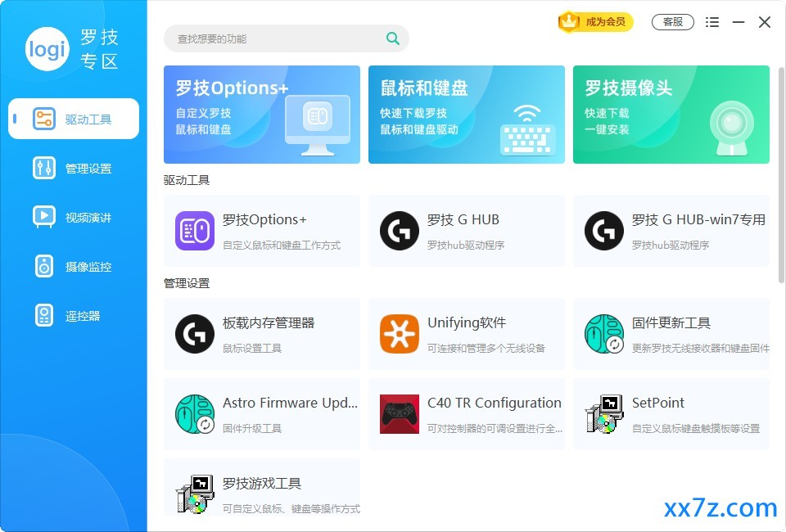Click wireless keyboard icon on banner
Viewport: 786px width, 532px height.
click(527, 130)
